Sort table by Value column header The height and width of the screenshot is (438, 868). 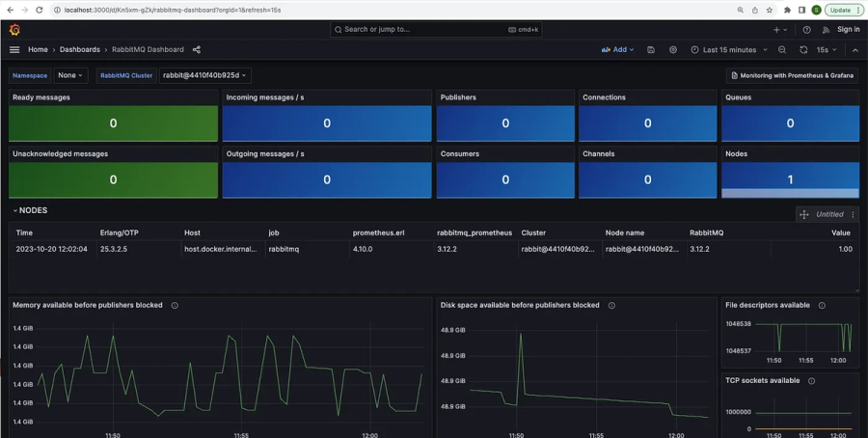point(840,233)
